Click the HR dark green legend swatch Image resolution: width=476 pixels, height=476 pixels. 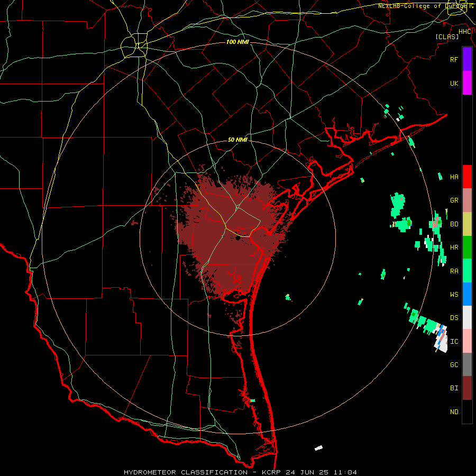(467, 248)
